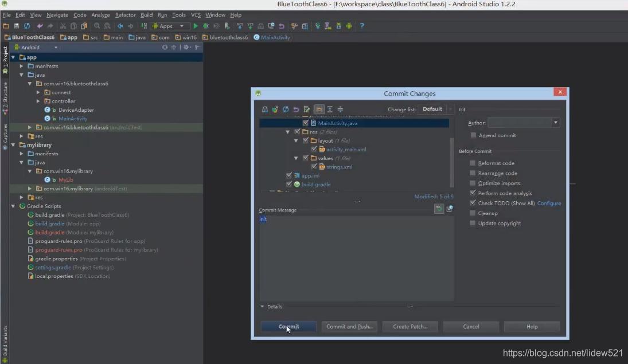
Task: Open Android Studio settings via wrench icon
Action: [294, 26]
